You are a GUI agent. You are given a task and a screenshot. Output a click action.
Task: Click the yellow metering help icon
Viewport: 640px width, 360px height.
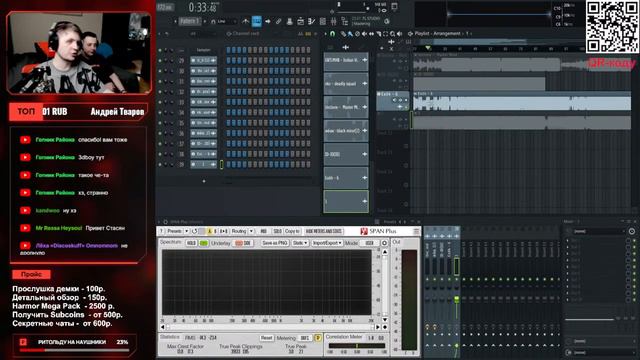point(318,338)
